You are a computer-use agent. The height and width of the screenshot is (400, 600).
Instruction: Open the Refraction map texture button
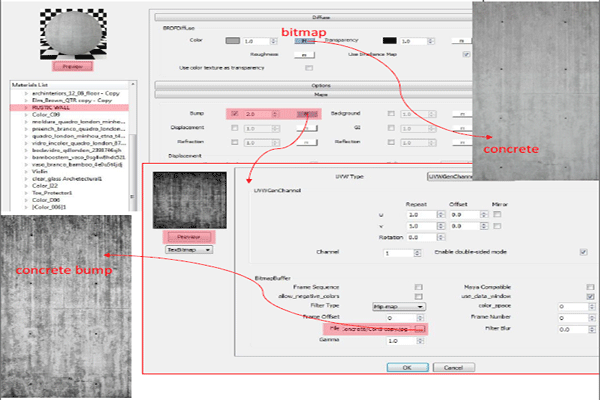coord(307,142)
